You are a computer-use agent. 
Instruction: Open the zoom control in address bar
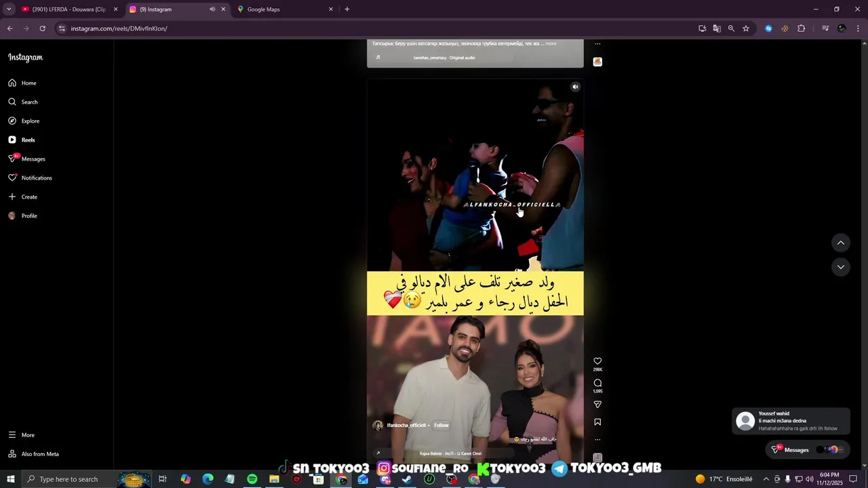point(731,28)
